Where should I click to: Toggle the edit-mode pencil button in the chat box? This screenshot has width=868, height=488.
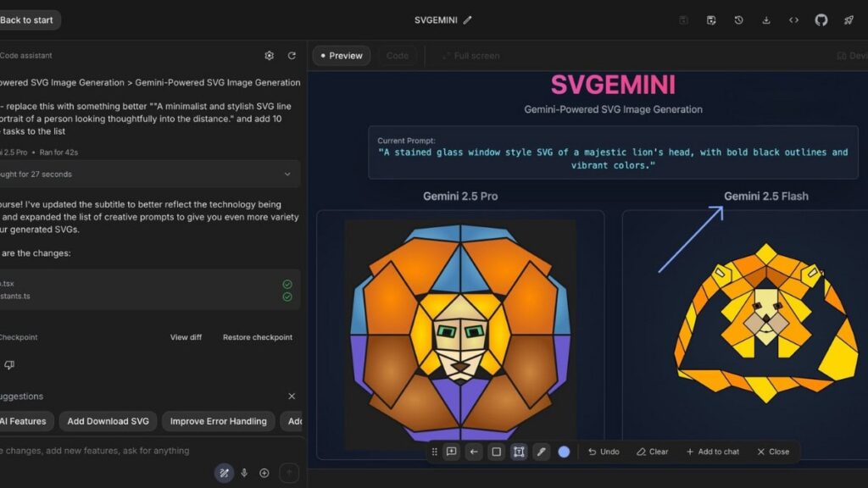[223, 474]
